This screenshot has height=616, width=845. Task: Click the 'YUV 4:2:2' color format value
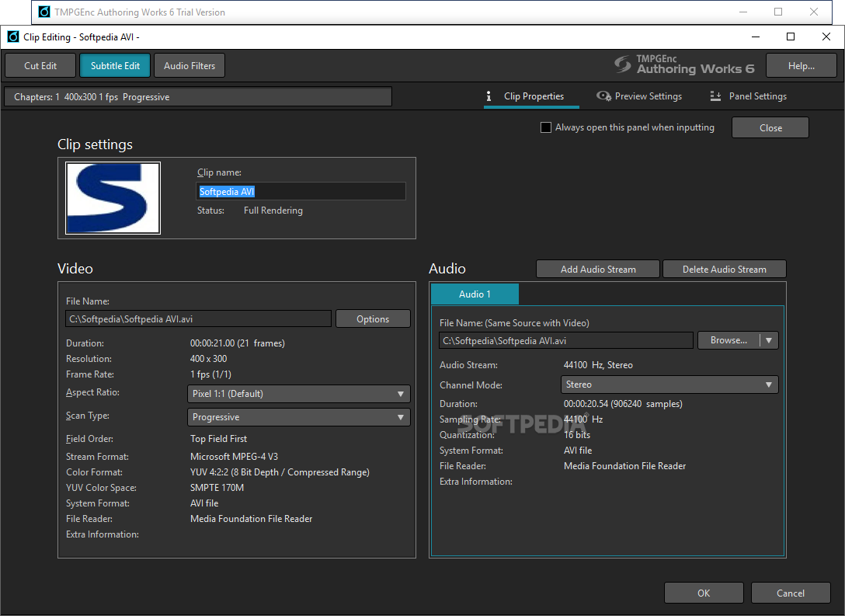[x=280, y=472]
